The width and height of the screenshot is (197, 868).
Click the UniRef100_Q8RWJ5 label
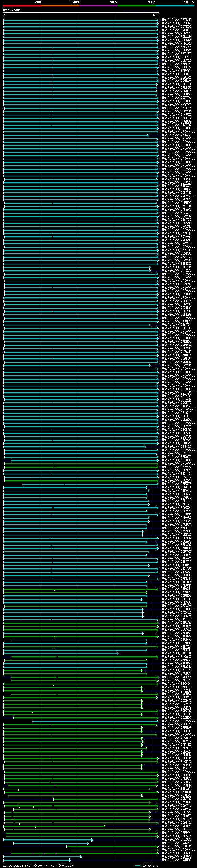click(177, 91)
